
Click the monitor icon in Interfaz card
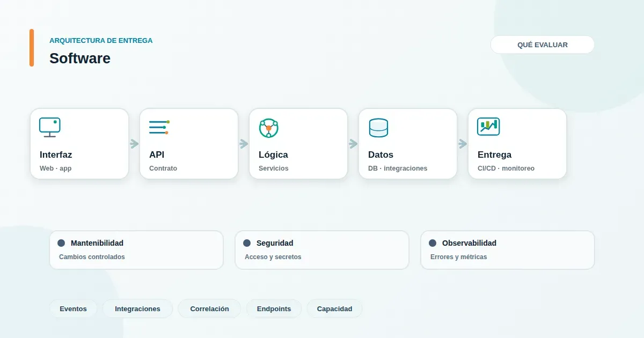(x=50, y=128)
